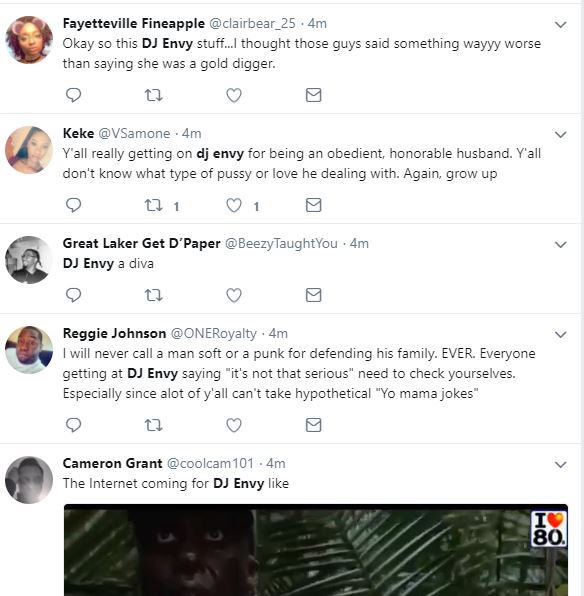Like Reggie Johnson's tweet
Screen dimensions: 584x596
(x=234, y=425)
